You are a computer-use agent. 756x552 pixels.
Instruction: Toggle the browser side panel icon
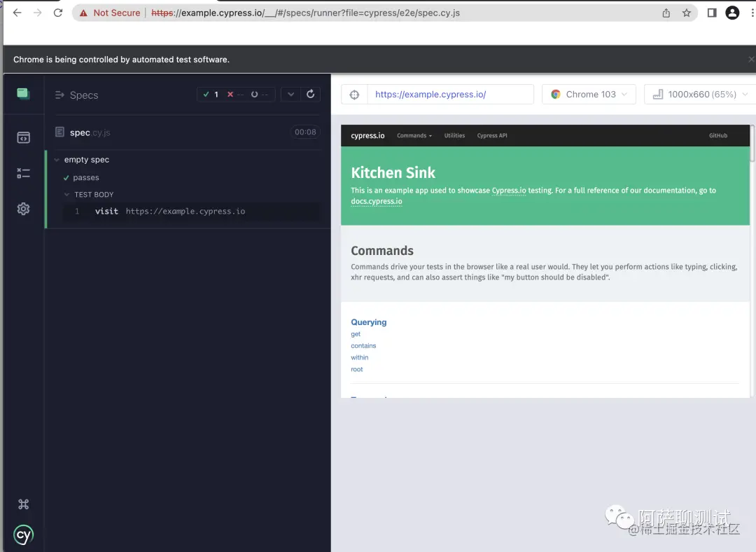(712, 13)
